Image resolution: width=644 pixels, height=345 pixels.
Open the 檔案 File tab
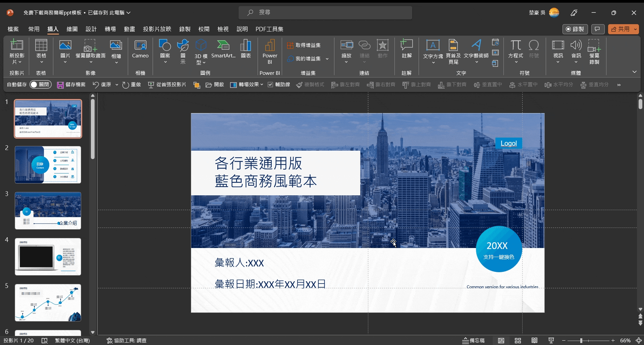[13, 29]
